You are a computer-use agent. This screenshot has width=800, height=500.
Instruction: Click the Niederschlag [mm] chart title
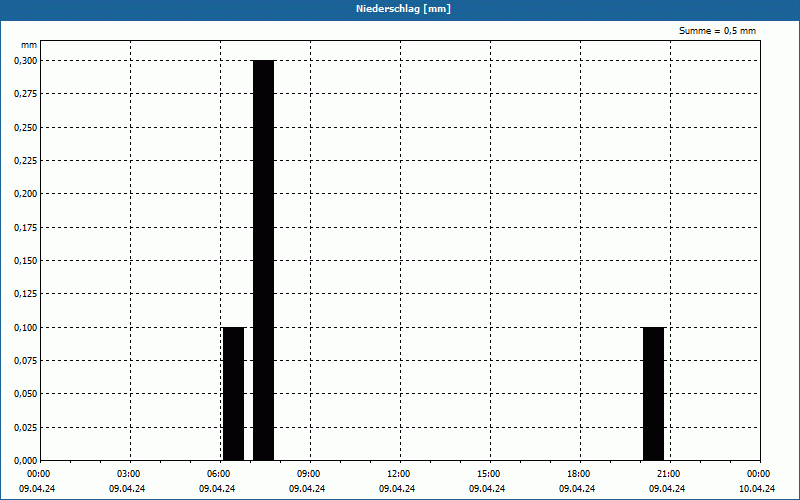click(403, 9)
